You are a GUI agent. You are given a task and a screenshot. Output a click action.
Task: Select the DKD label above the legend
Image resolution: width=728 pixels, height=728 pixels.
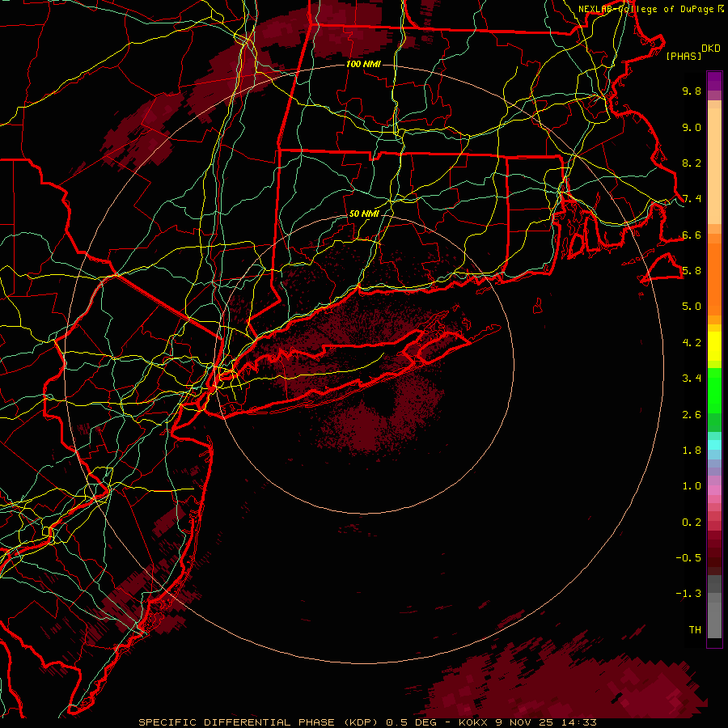711,48
